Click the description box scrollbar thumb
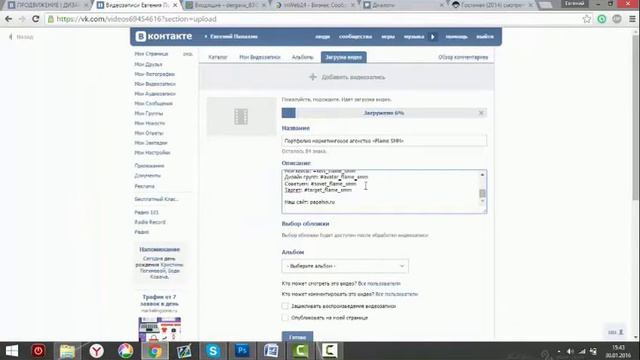 tap(482, 193)
